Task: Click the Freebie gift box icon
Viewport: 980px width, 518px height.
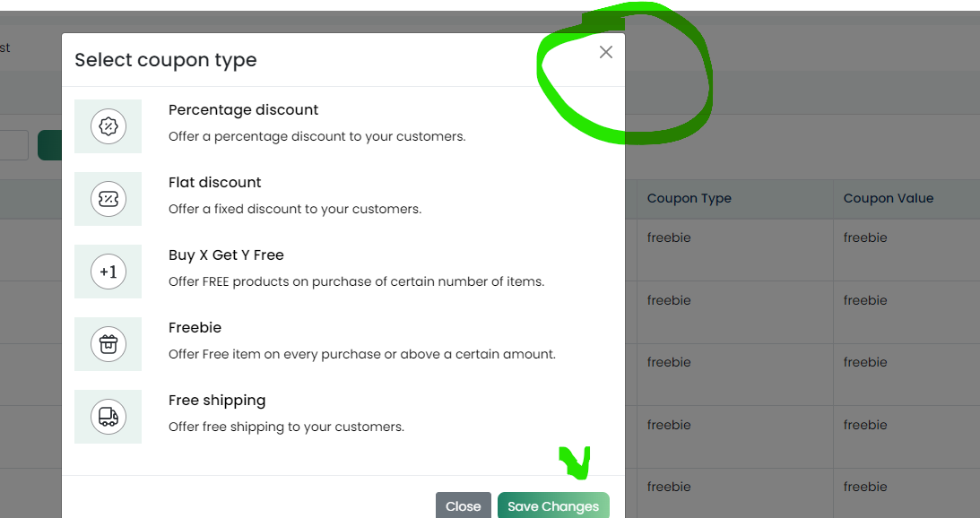Action: pos(108,343)
